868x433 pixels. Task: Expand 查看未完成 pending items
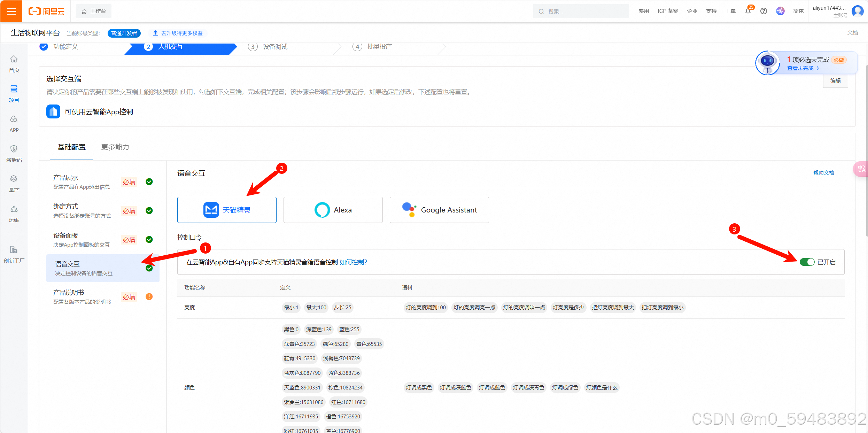803,68
